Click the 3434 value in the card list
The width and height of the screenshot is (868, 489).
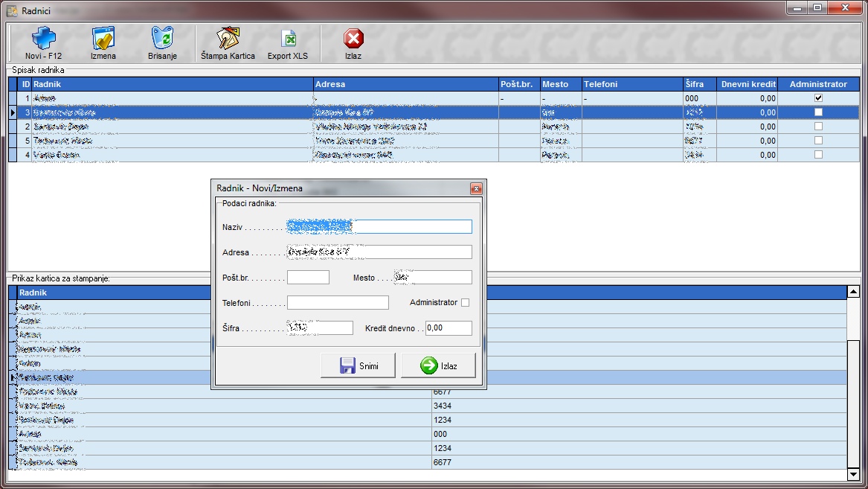(x=443, y=406)
